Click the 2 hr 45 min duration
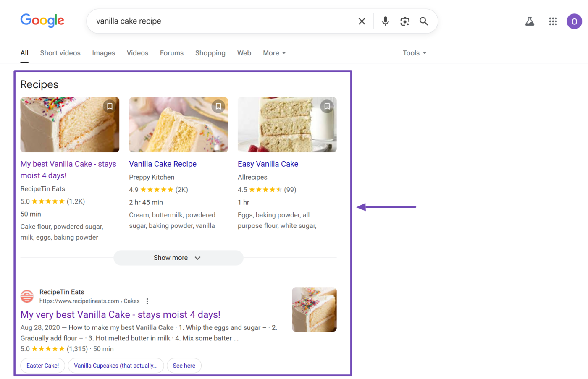 point(146,202)
